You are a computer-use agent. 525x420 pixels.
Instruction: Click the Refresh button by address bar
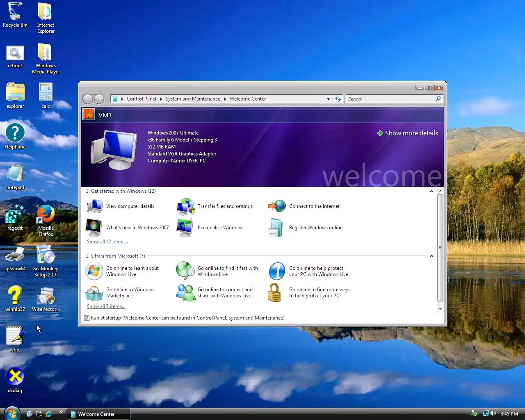[338, 99]
